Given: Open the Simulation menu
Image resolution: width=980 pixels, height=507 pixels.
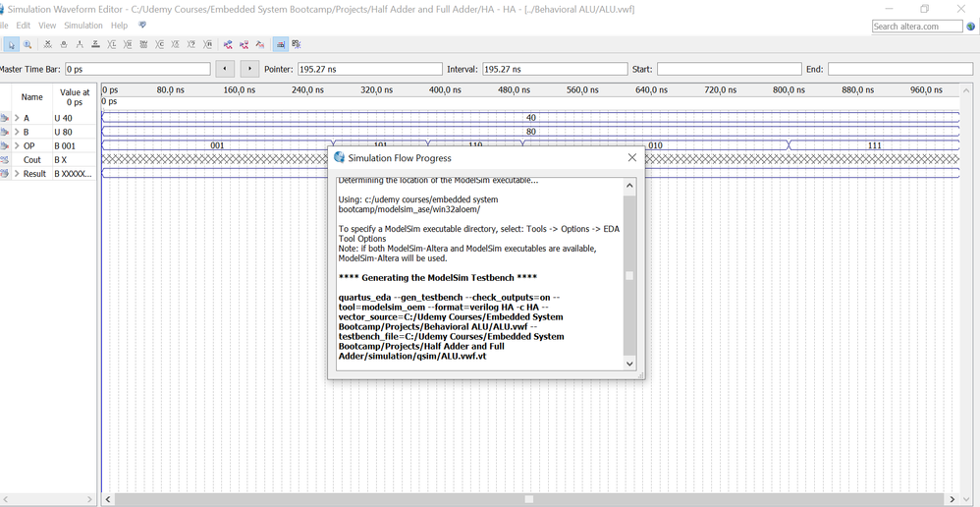Looking at the screenshot, I should (x=83, y=26).
